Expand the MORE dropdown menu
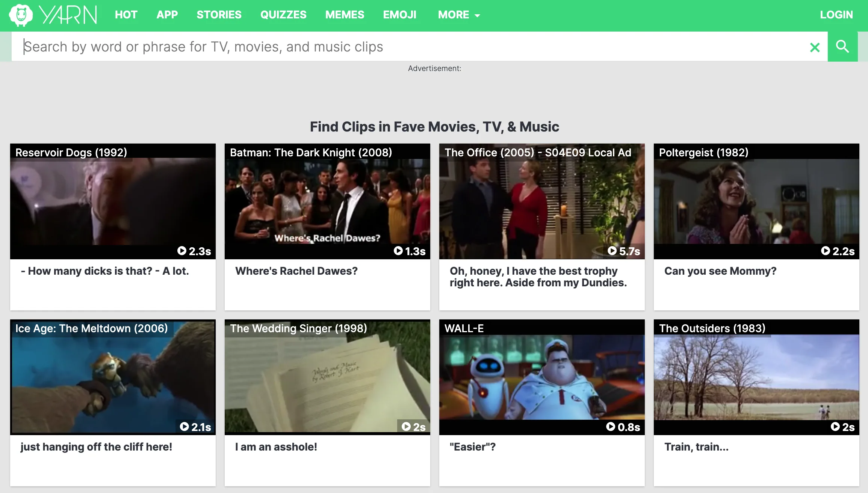868x493 pixels. pyautogui.click(x=459, y=15)
